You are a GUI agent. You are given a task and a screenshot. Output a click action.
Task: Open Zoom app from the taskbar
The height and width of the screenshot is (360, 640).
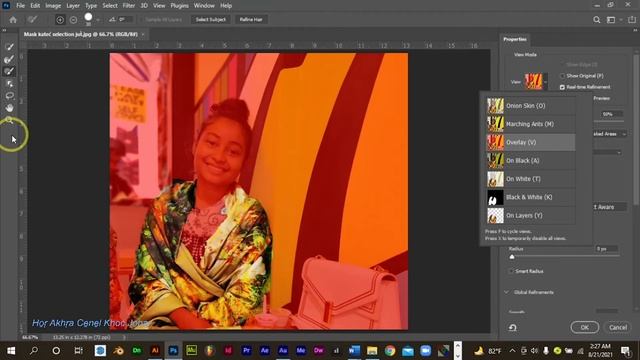[426, 350]
